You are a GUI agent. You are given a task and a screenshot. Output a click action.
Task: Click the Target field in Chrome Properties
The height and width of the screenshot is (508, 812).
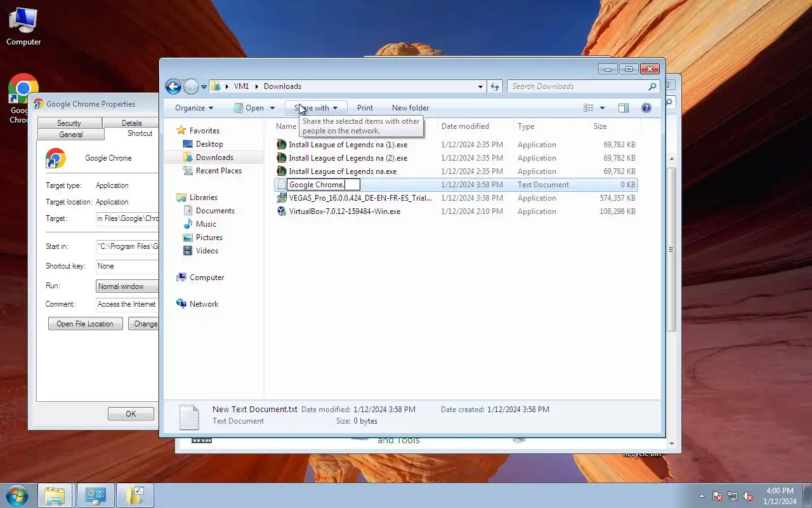127,218
